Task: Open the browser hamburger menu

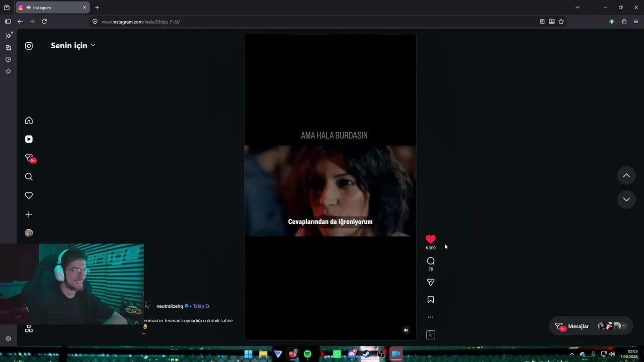Action: point(636,22)
